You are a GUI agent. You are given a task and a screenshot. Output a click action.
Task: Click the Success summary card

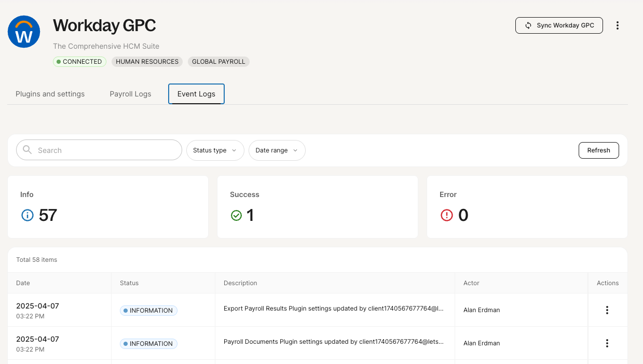tap(318, 207)
